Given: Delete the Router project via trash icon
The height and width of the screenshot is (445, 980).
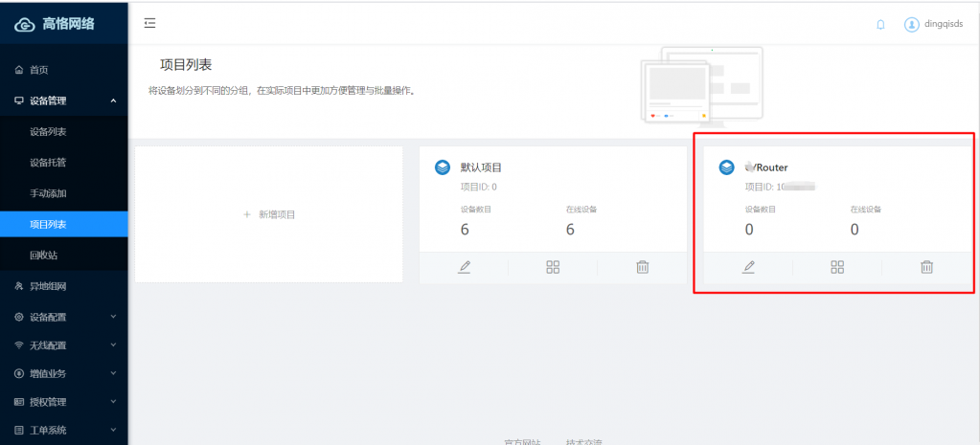Looking at the screenshot, I should (926, 267).
